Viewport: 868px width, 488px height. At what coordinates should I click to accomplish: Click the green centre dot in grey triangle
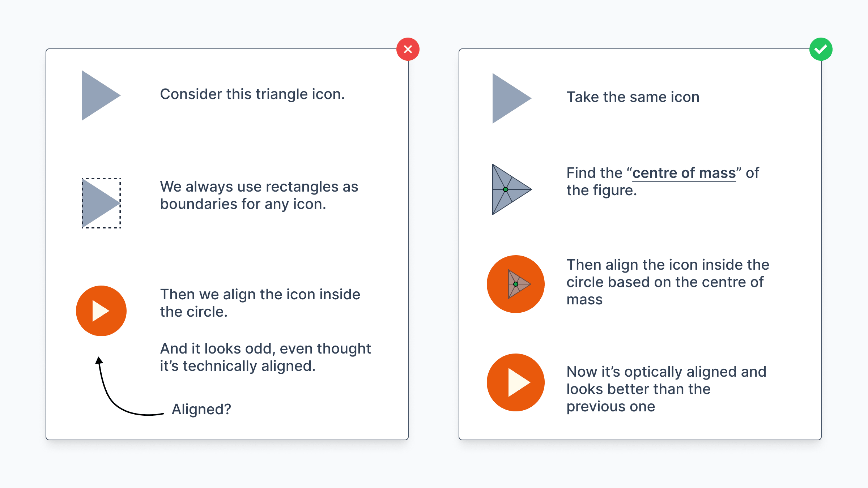coord(506,189)
